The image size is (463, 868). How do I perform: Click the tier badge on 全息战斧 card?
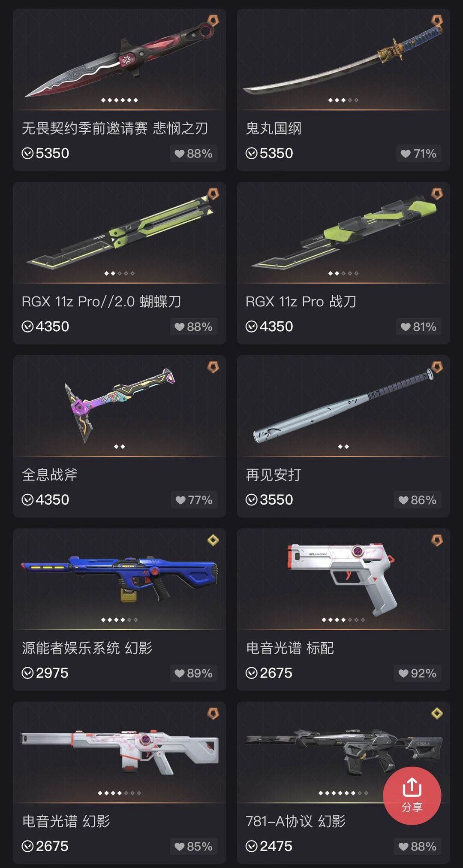pyautogui.click(x=213, y=367)
